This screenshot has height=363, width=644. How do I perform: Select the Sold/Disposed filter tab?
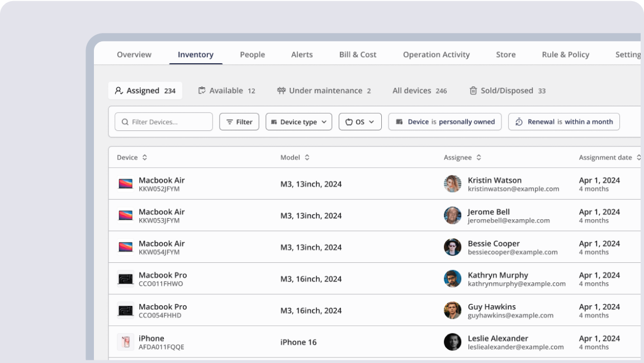507,91
